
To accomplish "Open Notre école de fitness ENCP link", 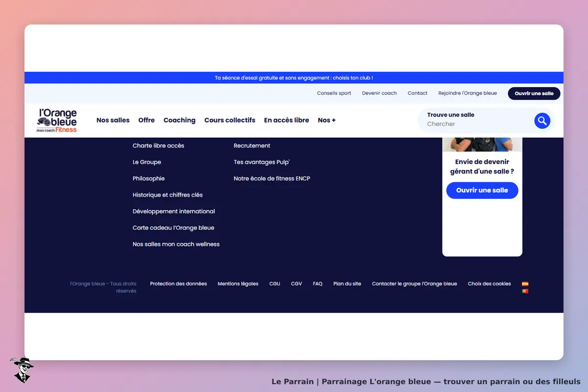I will [272, 178].
